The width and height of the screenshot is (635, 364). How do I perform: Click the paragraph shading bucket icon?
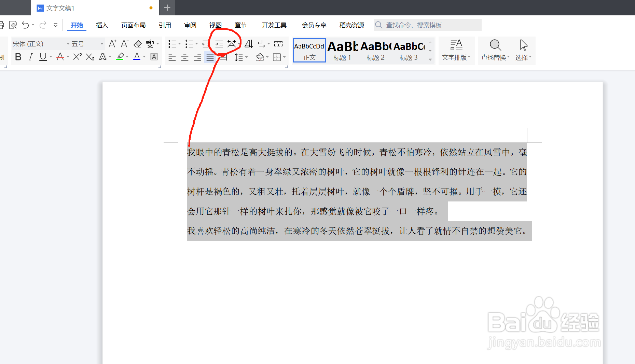click(x=260, y=57)
